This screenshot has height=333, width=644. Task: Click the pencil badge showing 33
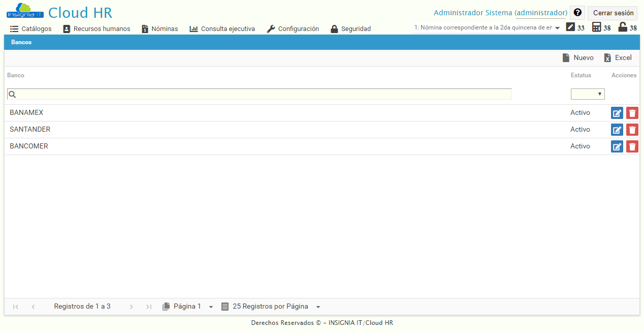[571, 27]
